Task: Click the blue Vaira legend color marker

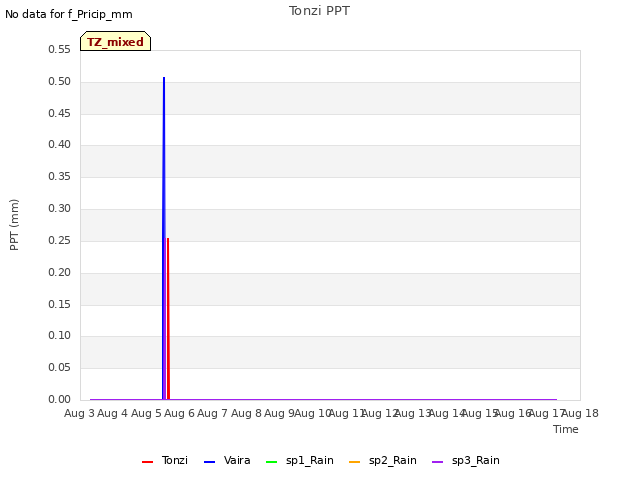Action: pyautogui.click(x=209, y=462)
